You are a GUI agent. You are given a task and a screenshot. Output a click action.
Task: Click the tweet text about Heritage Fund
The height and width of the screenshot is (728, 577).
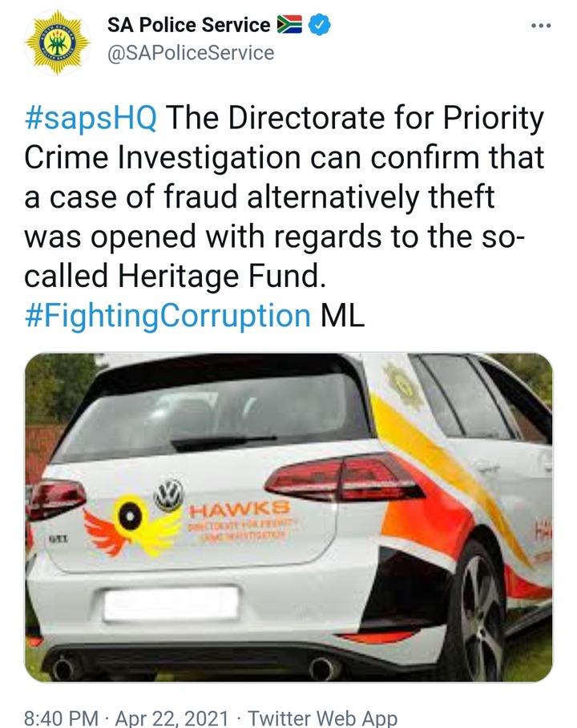pyautogui.click(x=284, y=216)
